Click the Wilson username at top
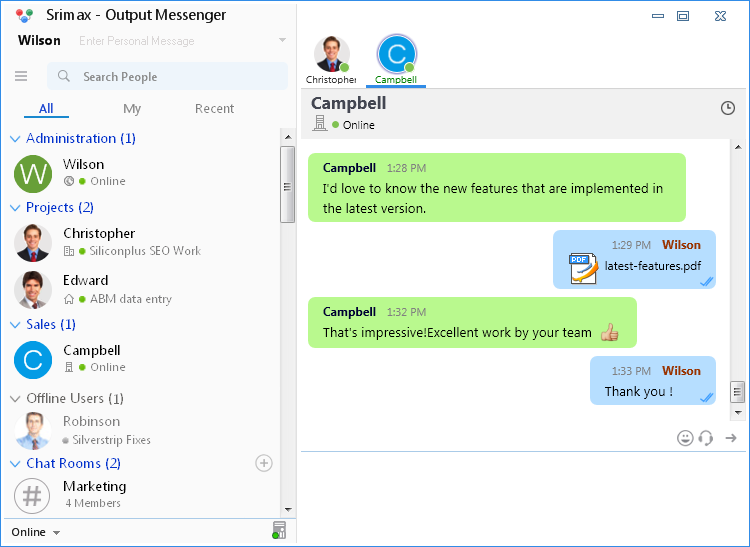The image size is (750, 547). click(x=39, y=41)
